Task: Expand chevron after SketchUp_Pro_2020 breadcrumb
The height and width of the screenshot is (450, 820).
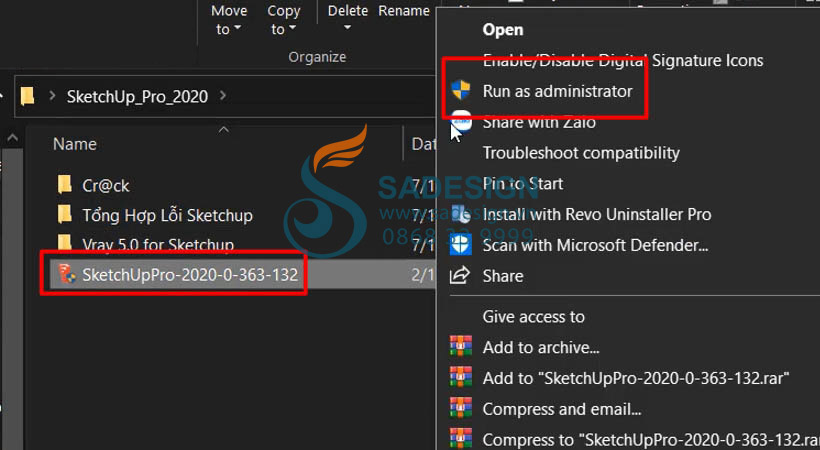Action: (x=223, y=96)
